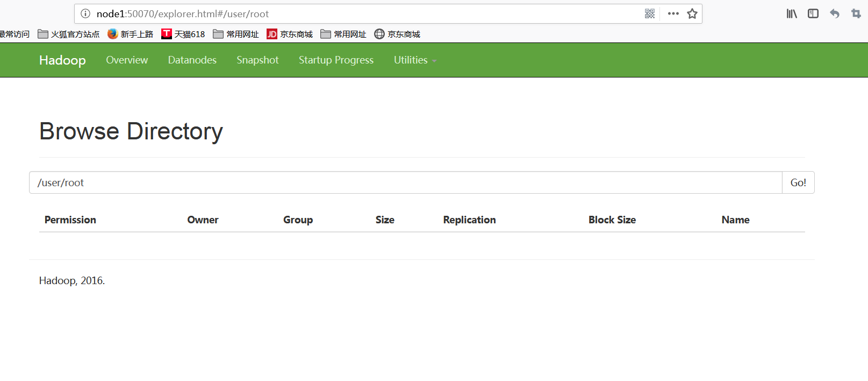Open the Datanodes page
Viewport: 868px width, 381px height.
click(x=192, y=60)
